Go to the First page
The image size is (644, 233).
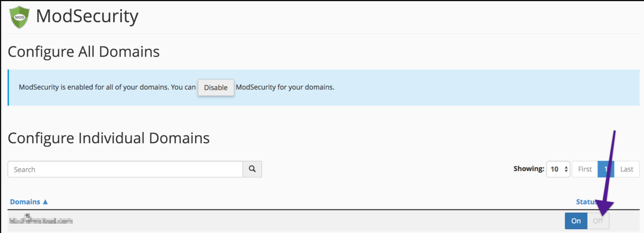(x=585, y=169)
